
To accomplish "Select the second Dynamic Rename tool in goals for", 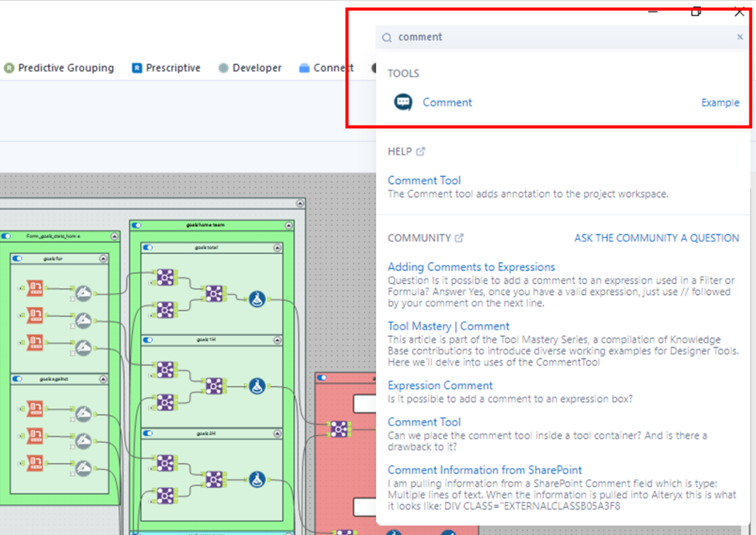I will click(83, 320).
